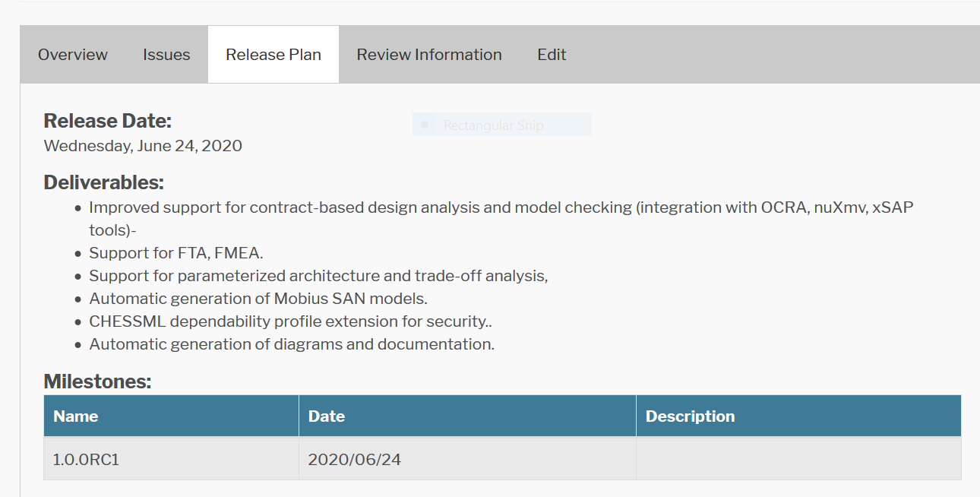980x497 pixels.
Task: Click the Name column header
Action: click(x=76, y=416)
